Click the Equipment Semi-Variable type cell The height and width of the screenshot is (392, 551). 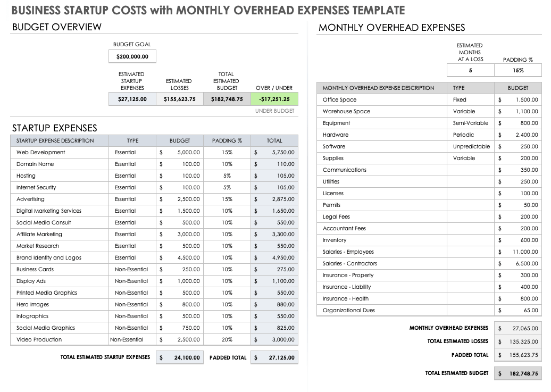470,123
